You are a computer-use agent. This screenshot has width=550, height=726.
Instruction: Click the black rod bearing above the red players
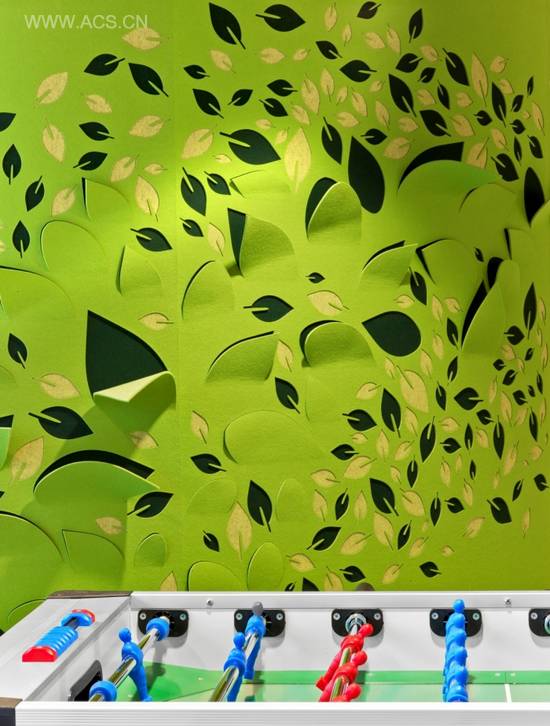pos(357,621)
